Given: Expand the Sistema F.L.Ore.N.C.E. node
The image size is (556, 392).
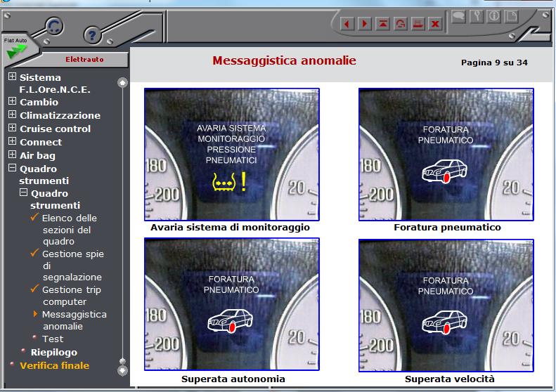Looking at the screenshot, I should [12, 77].
